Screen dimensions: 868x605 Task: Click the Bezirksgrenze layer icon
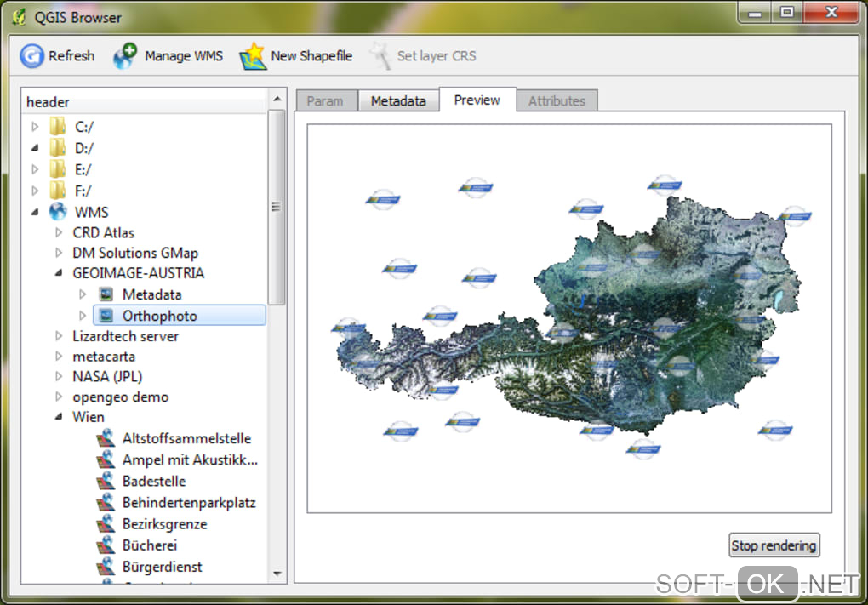tap(106, 523)
